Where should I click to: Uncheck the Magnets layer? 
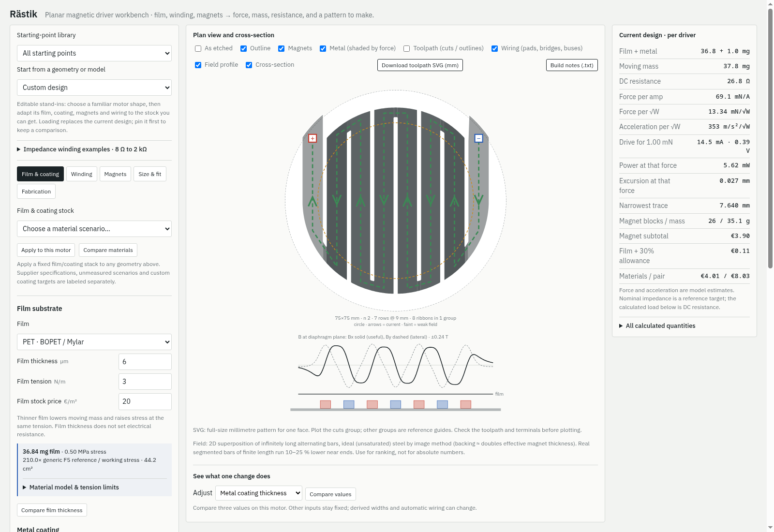281,49
